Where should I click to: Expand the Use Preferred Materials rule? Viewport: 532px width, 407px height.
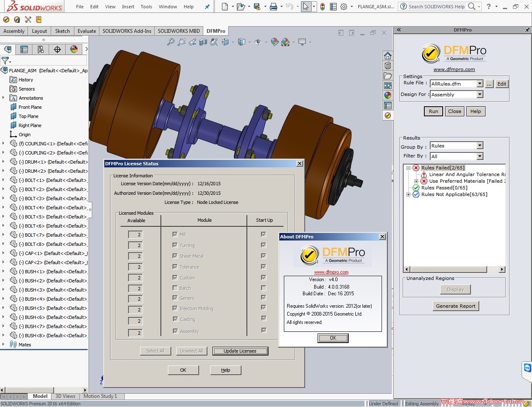[x=416, y=181]
